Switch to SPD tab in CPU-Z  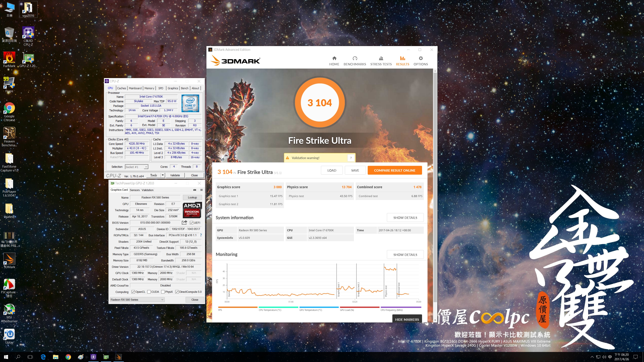pos(161,88)
